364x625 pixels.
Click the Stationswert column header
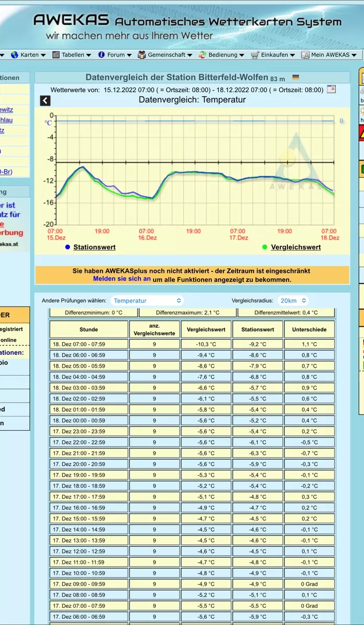(x=258, y=329)
